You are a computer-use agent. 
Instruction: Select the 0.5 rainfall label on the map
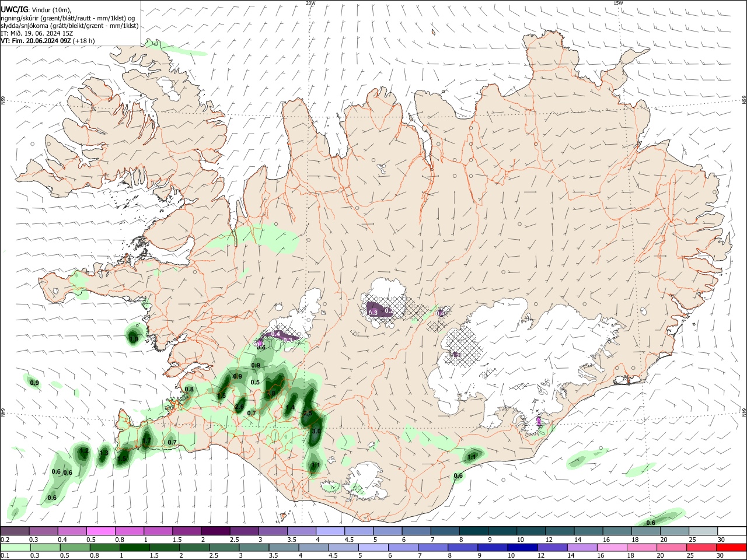[255, 383]
